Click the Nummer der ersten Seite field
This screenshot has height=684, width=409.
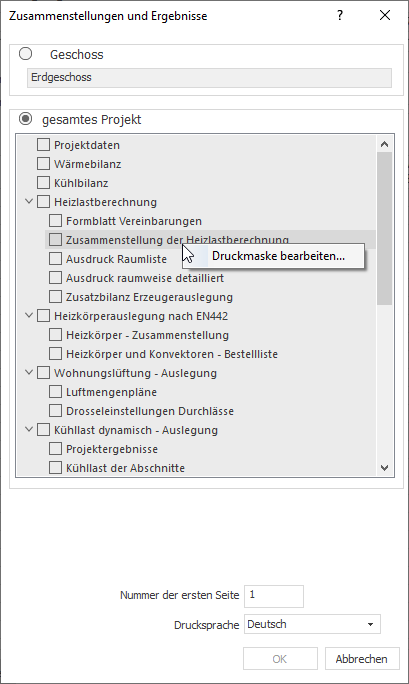pos(274,596)
